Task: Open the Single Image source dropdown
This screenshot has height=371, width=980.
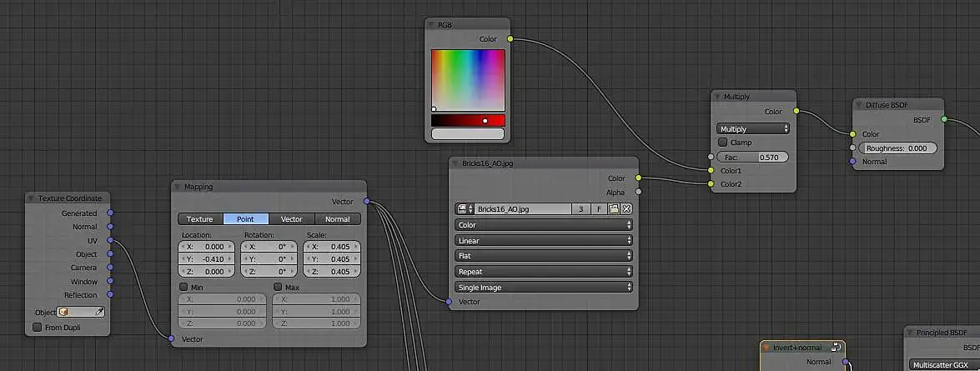Action: pyautogui.click(x=544, y=288)
